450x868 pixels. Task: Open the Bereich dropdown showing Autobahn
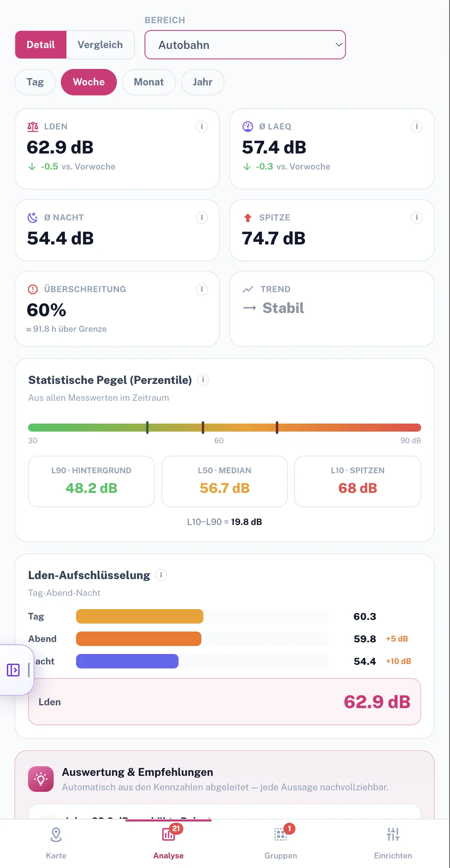tap(245, 45)
